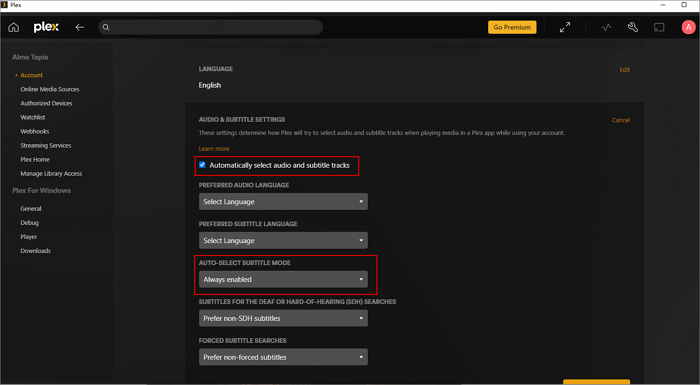Enter fullscreen with the expand arrows icon
700x385 pixels.
pyautogui.click(x=565, y=27)
